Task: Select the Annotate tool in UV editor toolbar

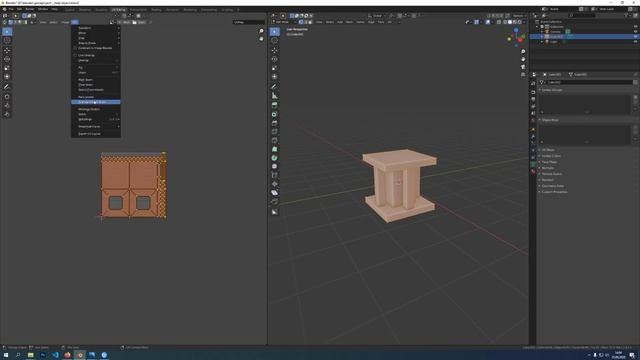Action: 7,87
